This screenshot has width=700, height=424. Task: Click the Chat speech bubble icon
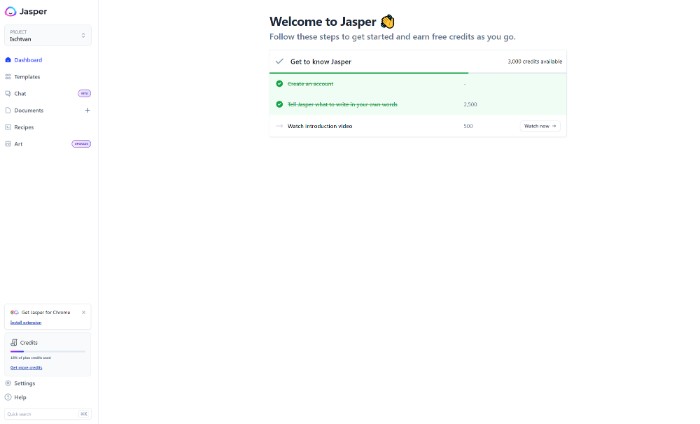point(8,94)
